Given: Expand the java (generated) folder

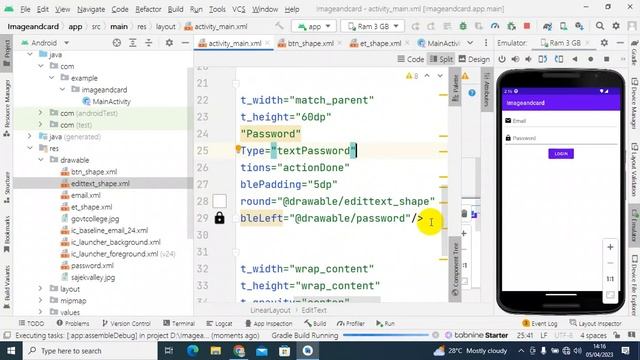Looking at the screenshot, I should (x=30, y=136).
